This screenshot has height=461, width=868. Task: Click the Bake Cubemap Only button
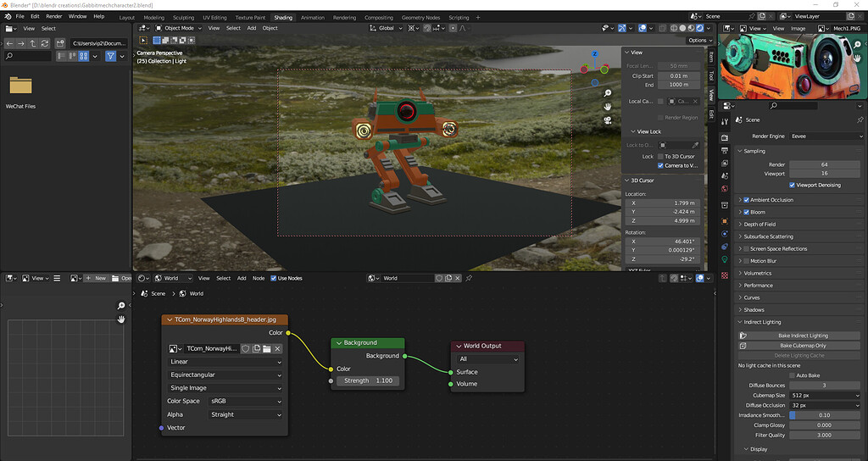[x=802, y=346]
